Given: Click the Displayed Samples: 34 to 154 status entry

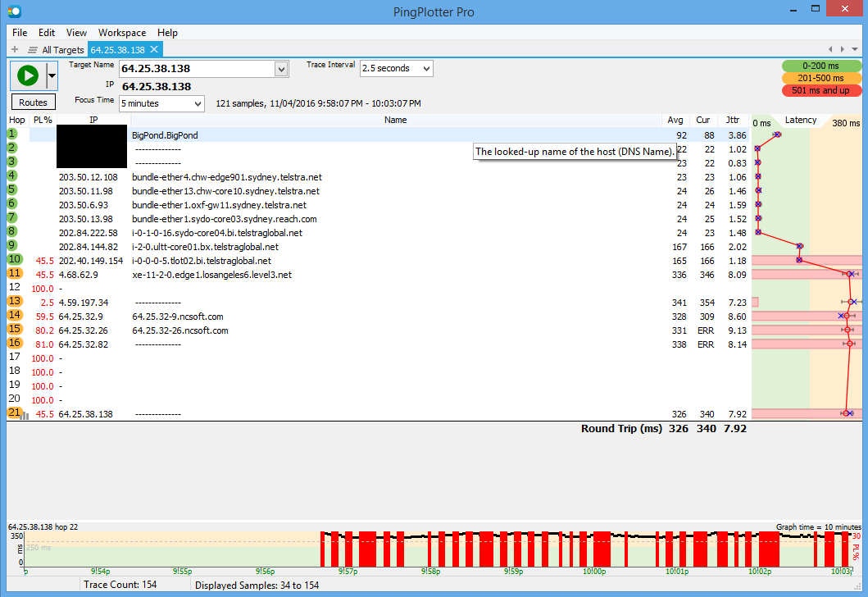Looking at the screenshot, I should (257, 586).
